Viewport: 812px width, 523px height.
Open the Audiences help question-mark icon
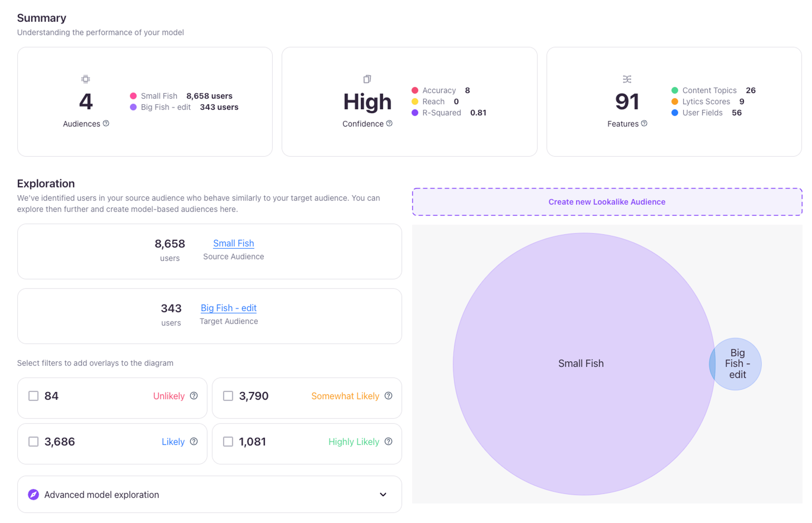106,123
